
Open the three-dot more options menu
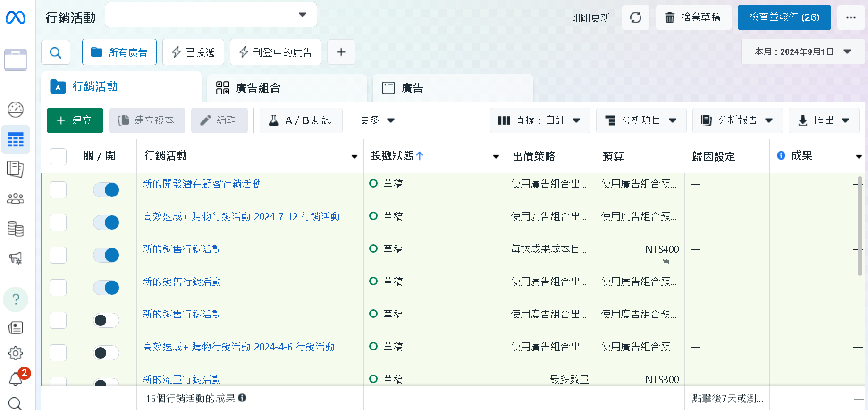[x=851, y=17]
